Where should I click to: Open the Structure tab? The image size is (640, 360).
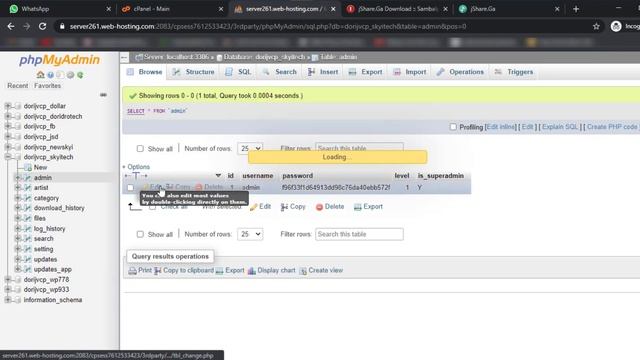(x=194, y=72)
